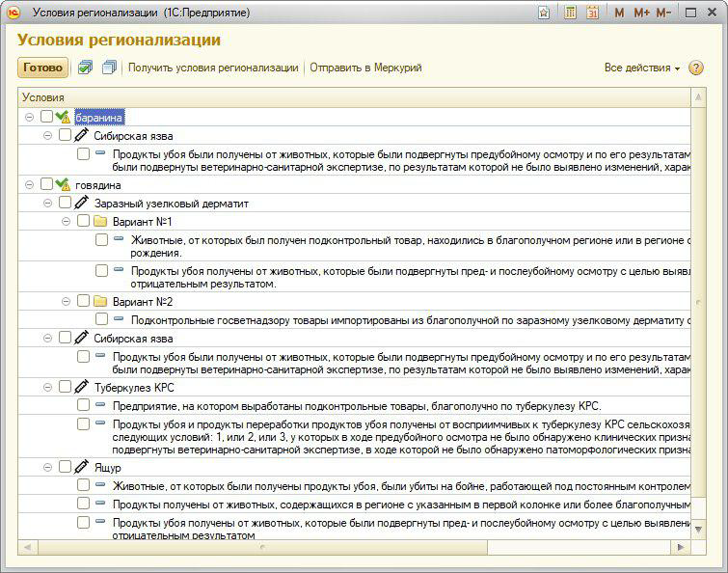Click dash icon beside Животные, от которых был получен
Viewport: 728px width, 573px height.
tap(119, 238)
